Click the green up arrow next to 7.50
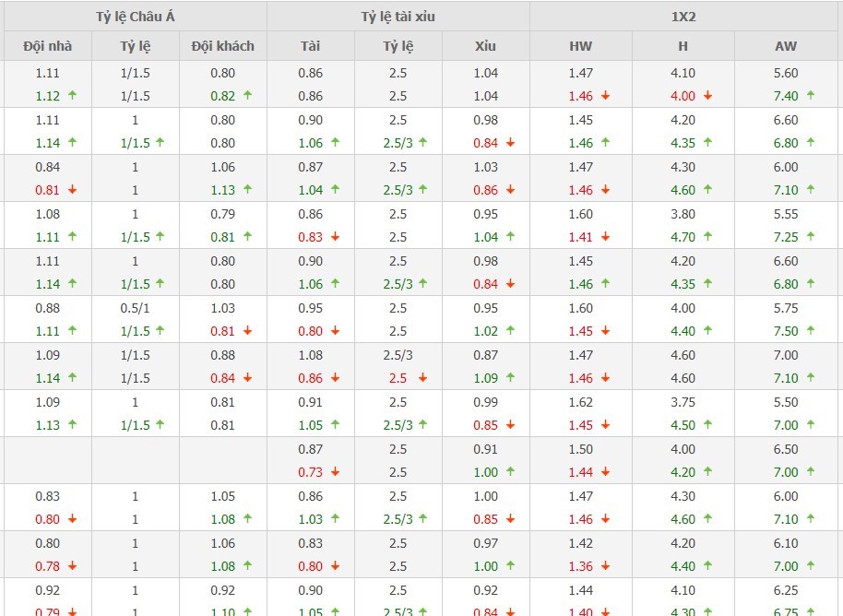Image resolution: width=843 pixels, height=616 pixels. (x=811, y=330)
